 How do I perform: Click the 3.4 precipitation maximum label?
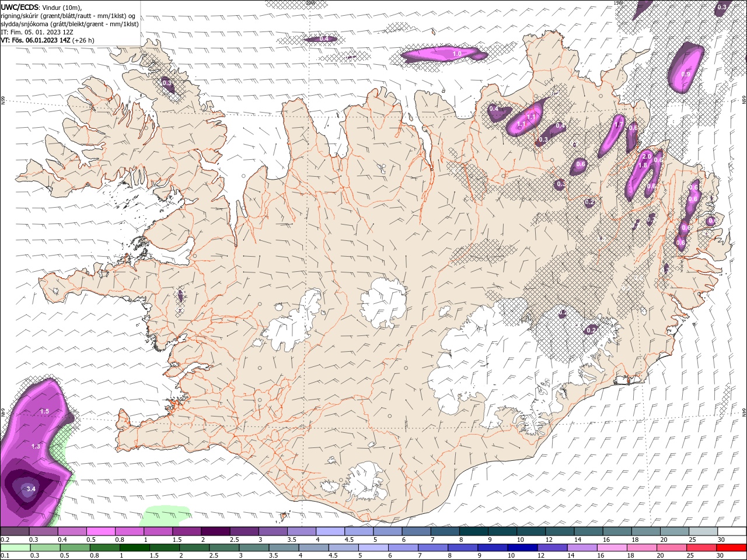coord(32,489)
